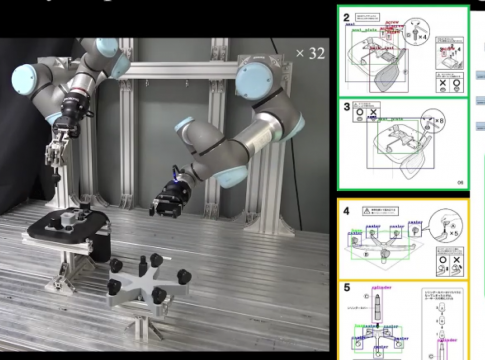Click the lowest blue button at right edge
The image size is (485, 360).
[480, 127]
